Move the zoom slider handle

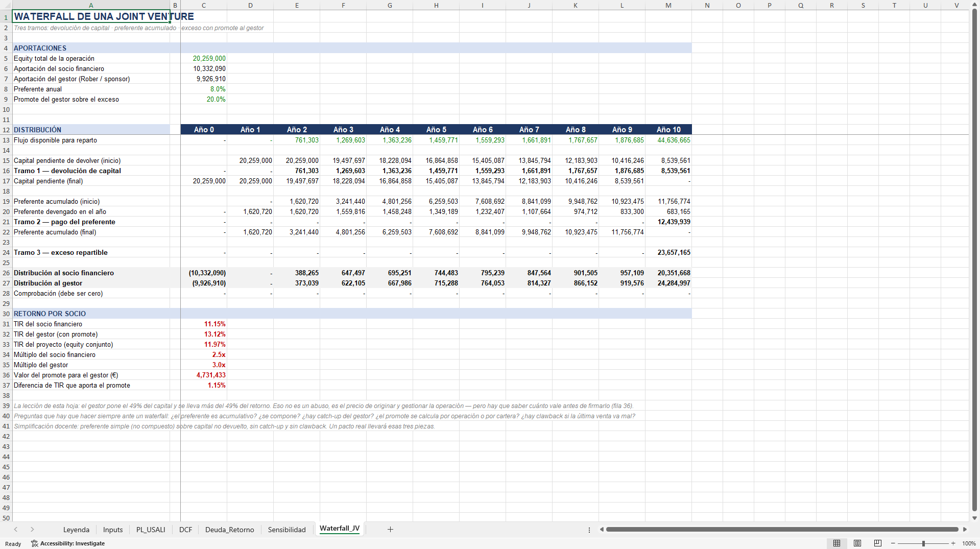pyautogui.click(x=923, y=543)
